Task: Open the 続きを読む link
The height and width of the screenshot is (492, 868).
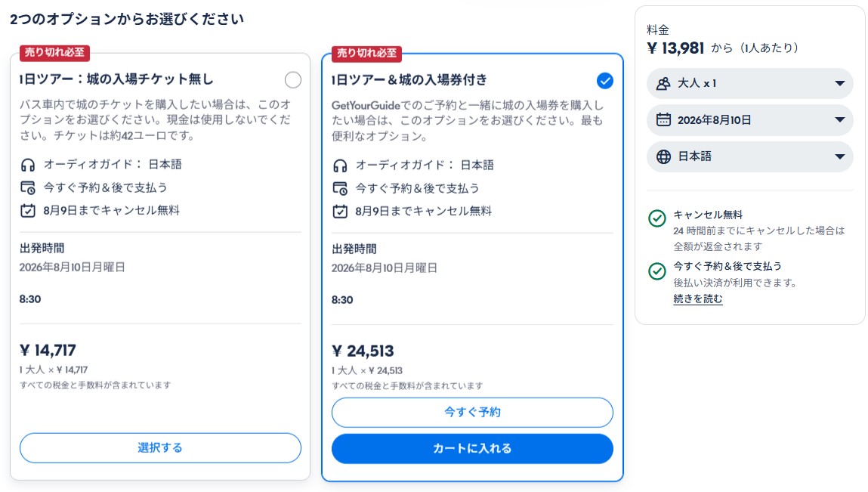Action: (x=697, y=299)
